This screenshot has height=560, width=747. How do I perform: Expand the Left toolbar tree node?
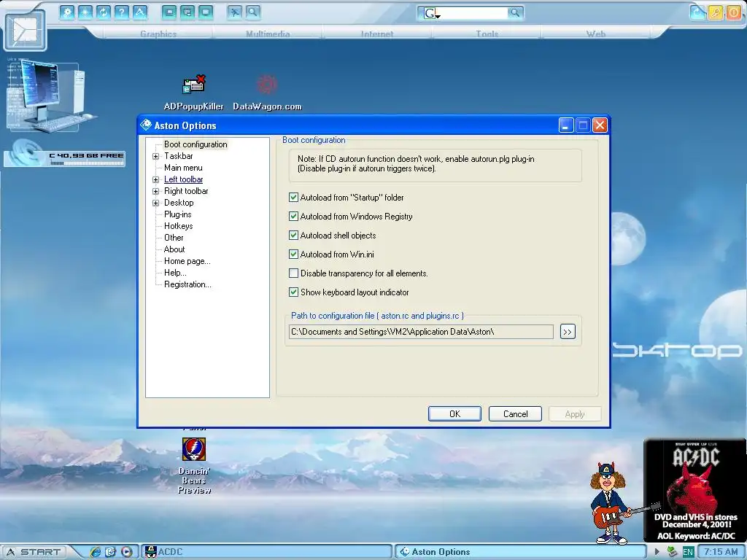click(156, 179)
